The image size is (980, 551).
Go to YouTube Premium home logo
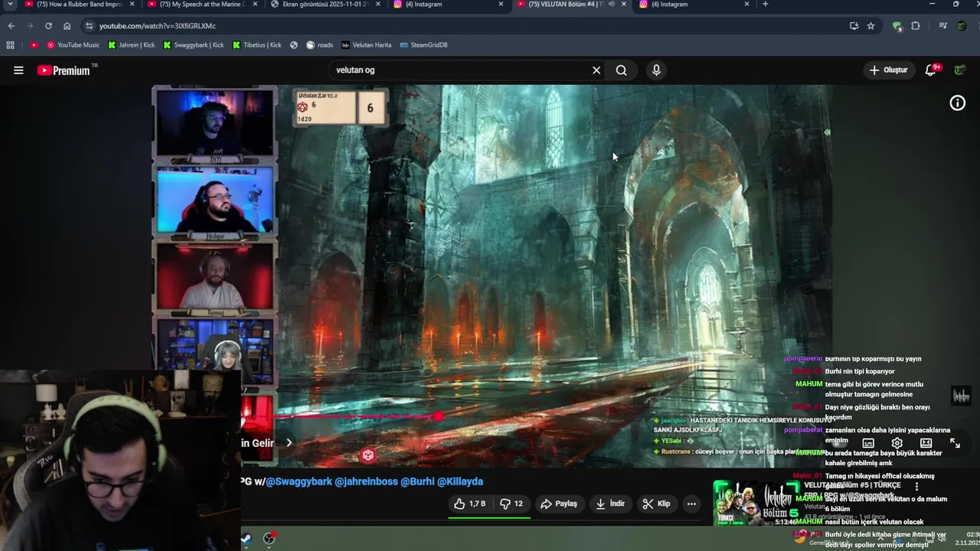[x=64, y=70]
